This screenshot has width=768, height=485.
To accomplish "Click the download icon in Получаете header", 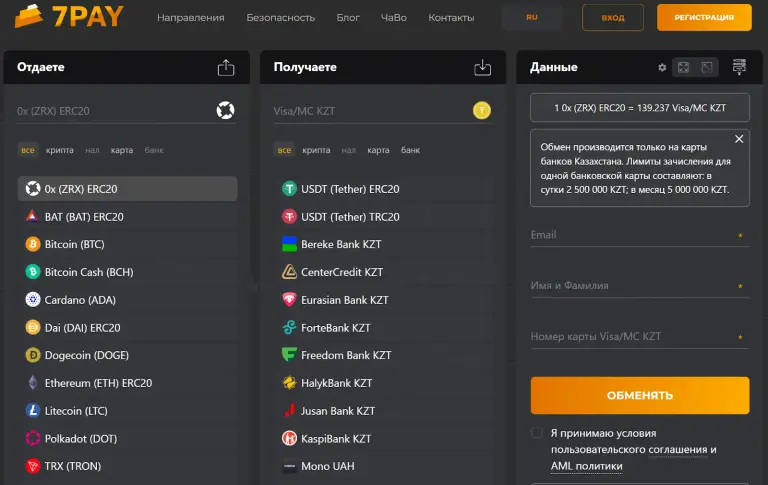I will [x=482, y=68].
